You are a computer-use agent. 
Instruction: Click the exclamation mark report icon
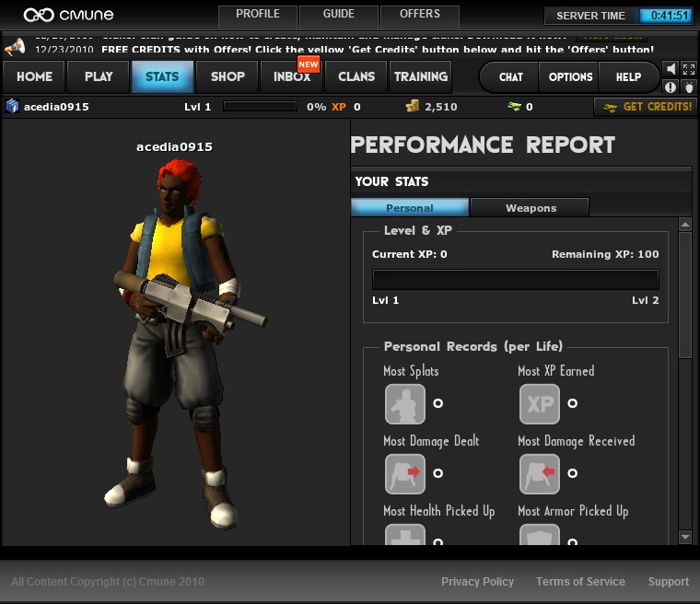point(671,87)
